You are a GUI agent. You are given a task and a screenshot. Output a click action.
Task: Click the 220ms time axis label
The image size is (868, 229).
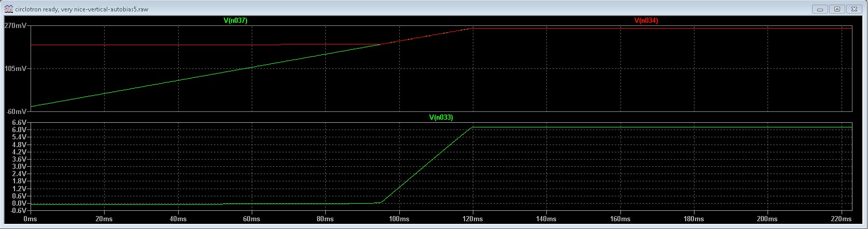(x=841, y=219)
